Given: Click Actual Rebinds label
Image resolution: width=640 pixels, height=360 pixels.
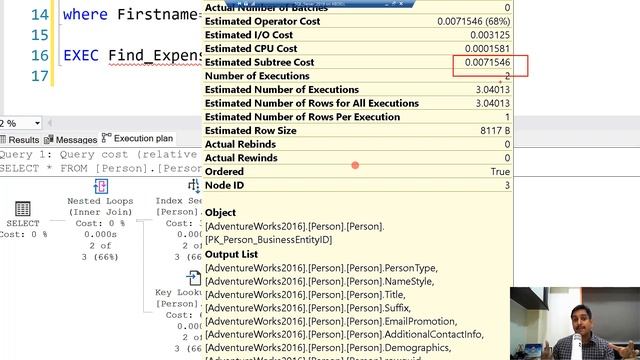Looking at the screenshot, I should [240, 144].
